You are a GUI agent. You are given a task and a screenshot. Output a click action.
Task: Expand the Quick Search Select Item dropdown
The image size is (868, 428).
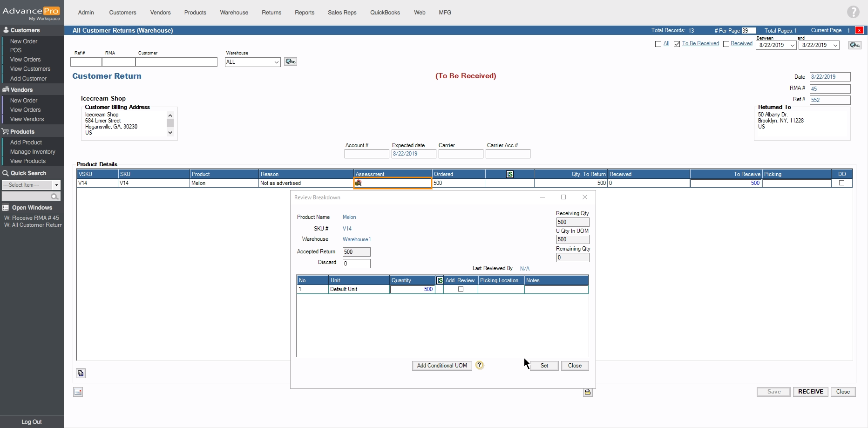pos(56,185)
